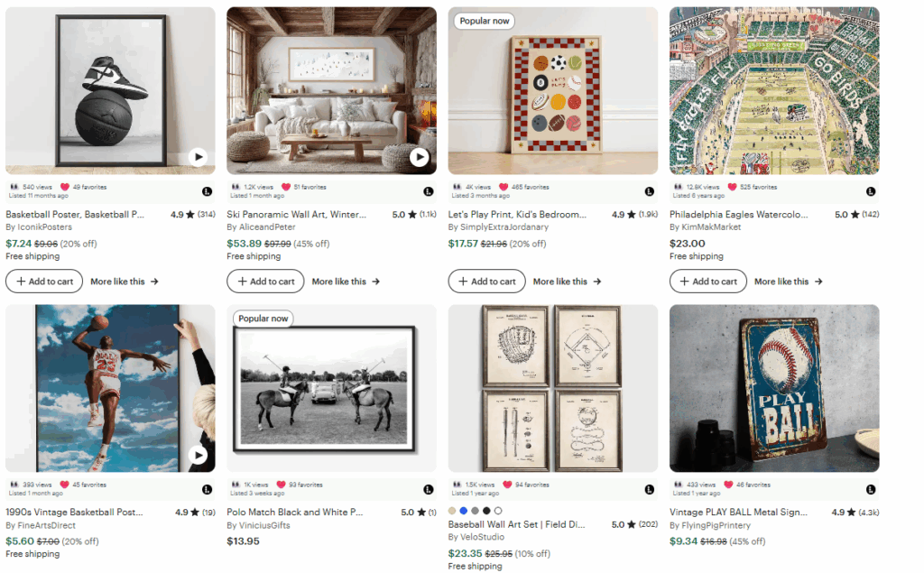Viewport: 924px width, 573px height.
Task: Choose the beige color swatch on Baseball Wall Art
Action: [x=452, y=511]
